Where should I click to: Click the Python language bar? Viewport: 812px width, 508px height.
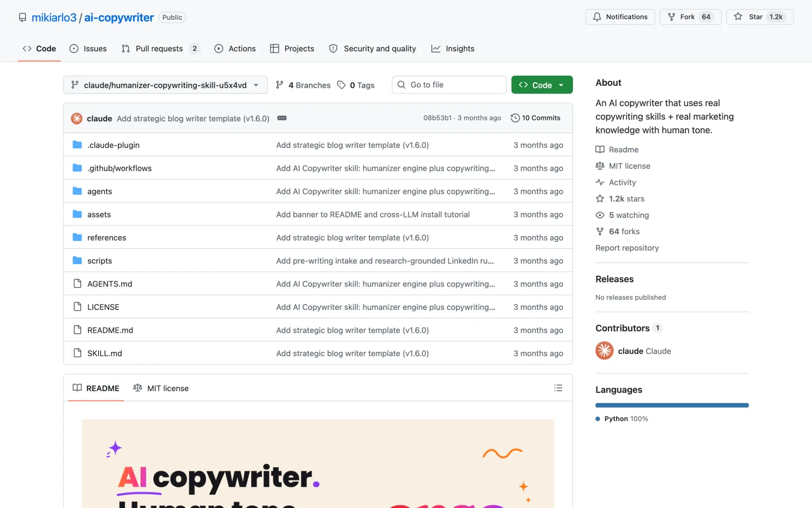click(x=672, y=405)
